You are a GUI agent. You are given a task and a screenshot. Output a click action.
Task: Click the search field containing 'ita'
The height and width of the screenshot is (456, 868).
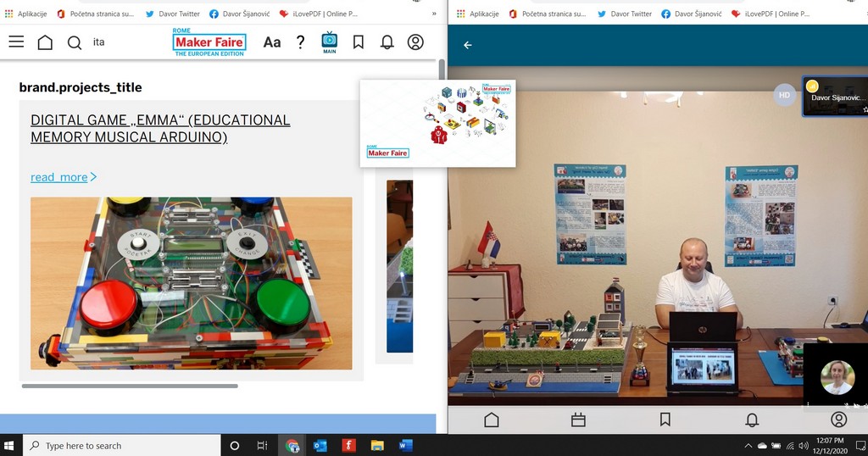[127, 42]
